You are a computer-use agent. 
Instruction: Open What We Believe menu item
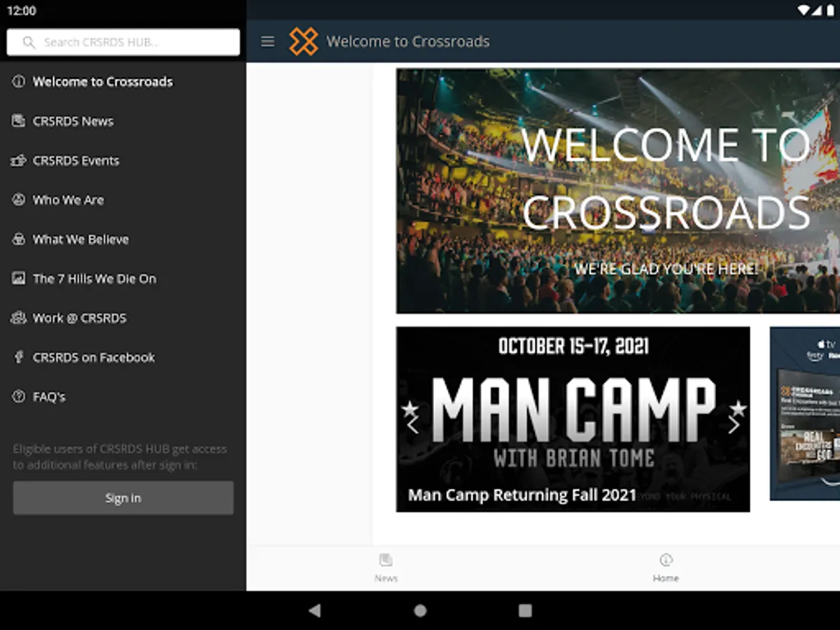click(123, 239)
